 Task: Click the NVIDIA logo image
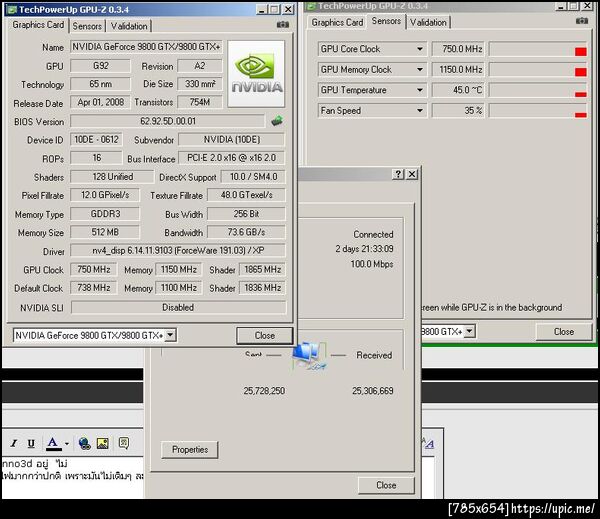click(256, 74)
